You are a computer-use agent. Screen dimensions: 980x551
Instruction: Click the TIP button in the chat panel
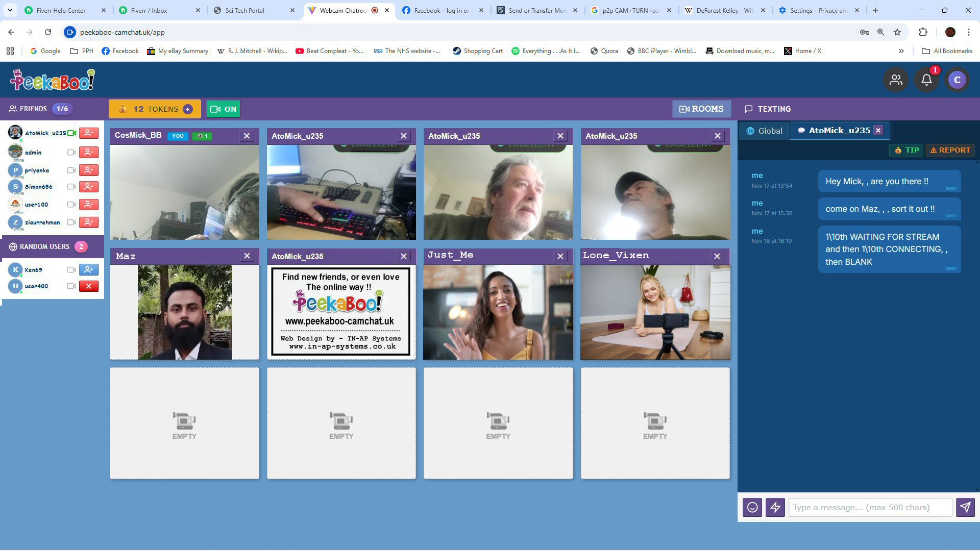(906, 150)
